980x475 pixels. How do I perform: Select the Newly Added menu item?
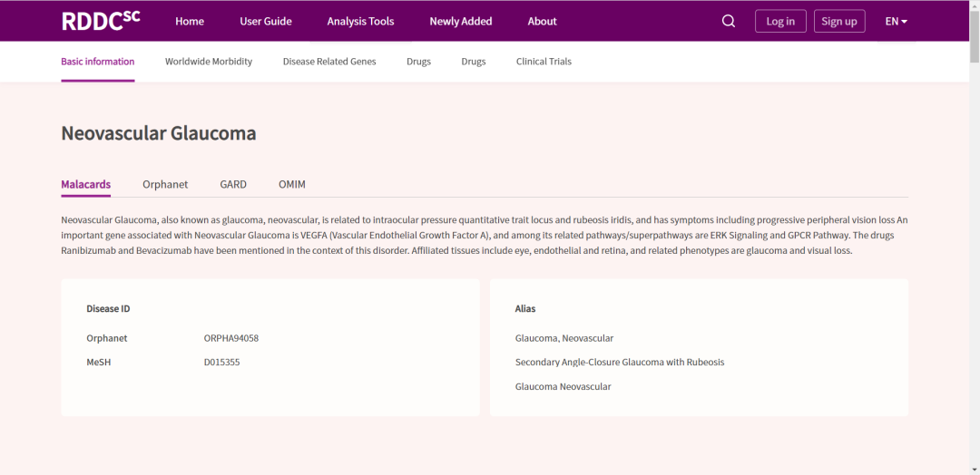coord(460,21)
